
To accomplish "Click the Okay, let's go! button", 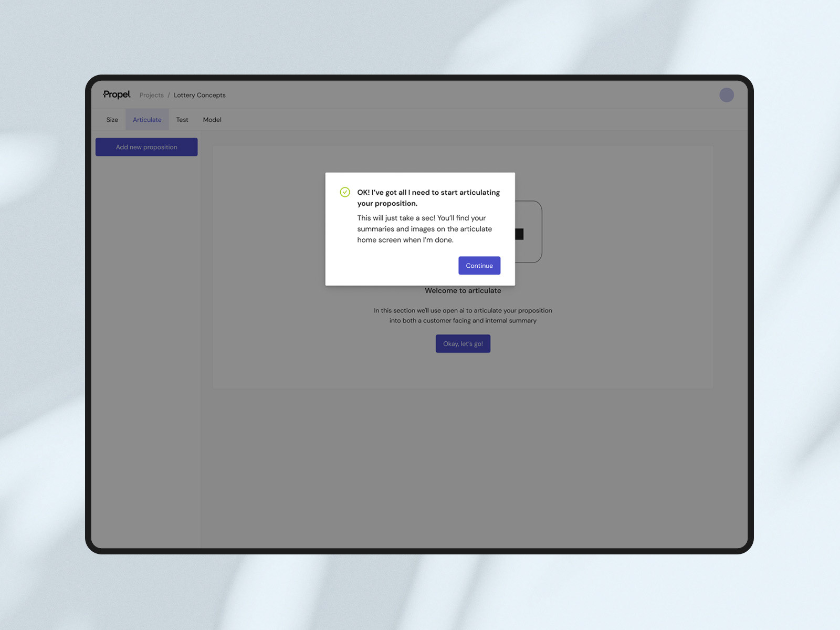I will [x=463, y=344].
